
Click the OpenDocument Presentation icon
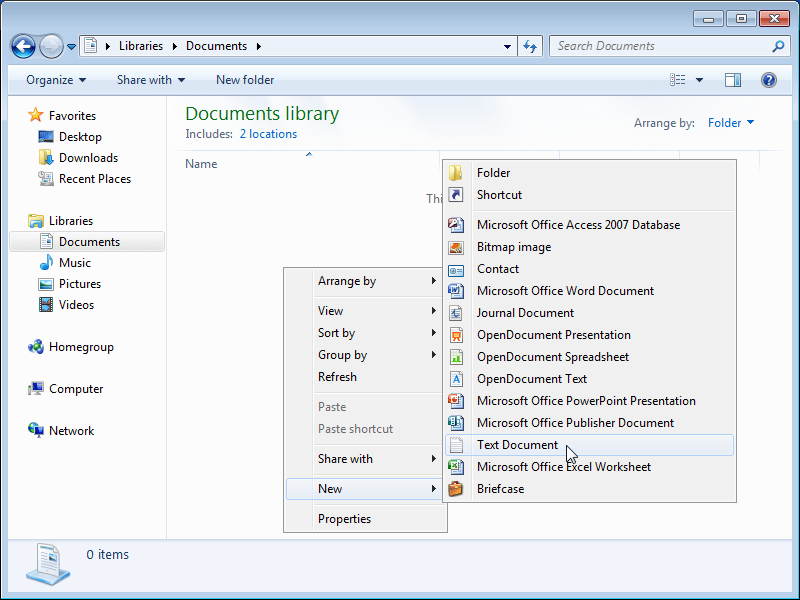[456, 335]
